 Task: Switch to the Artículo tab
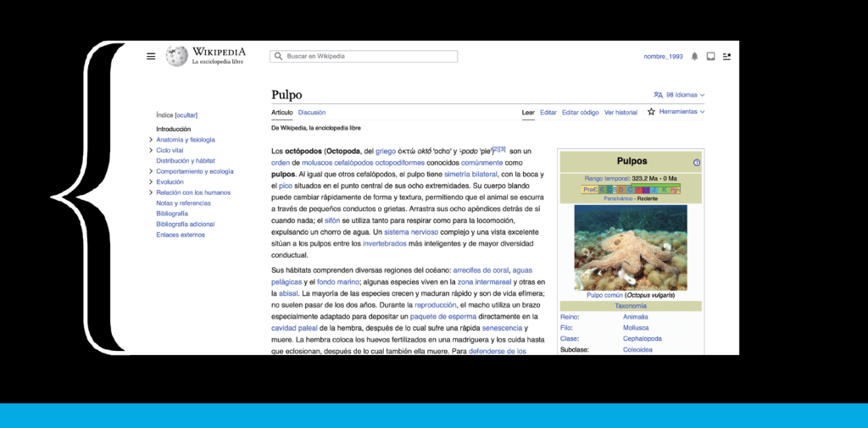[x=281, y=113]
